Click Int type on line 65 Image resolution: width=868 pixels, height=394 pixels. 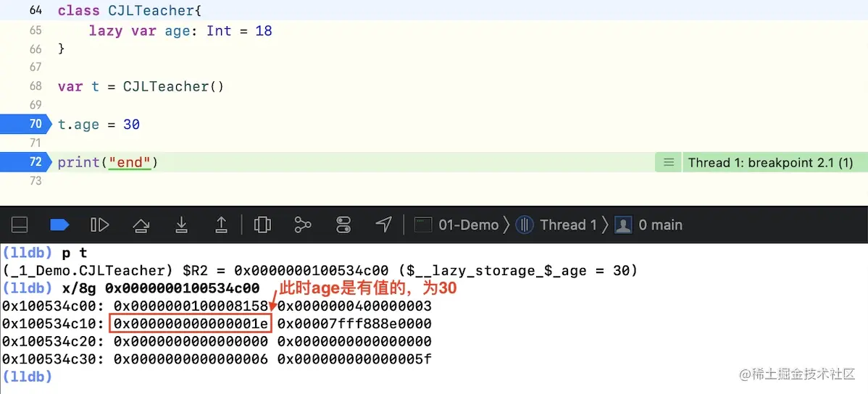(x=219, y=30)
